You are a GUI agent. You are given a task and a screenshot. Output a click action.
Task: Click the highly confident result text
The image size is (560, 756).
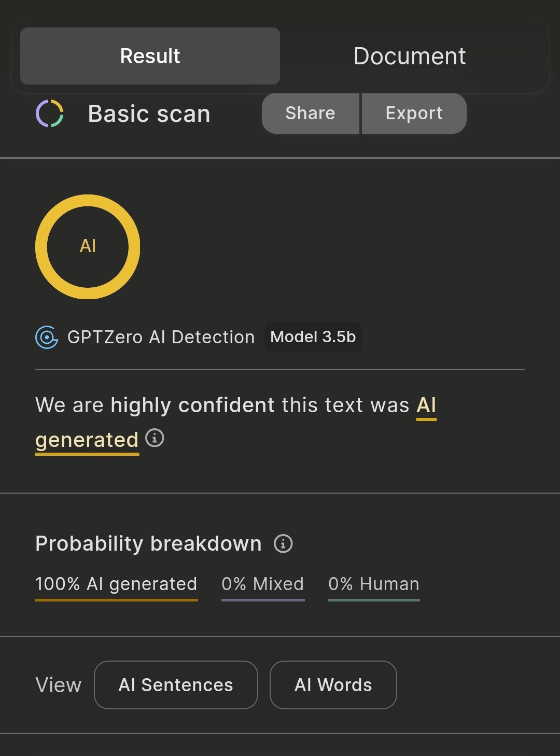coord(192,405)
